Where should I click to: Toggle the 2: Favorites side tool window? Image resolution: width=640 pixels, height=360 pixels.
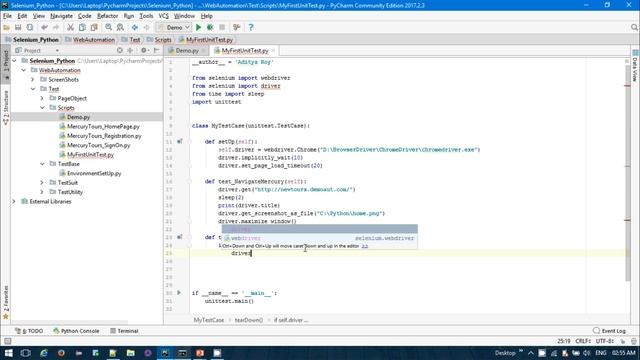5,302
